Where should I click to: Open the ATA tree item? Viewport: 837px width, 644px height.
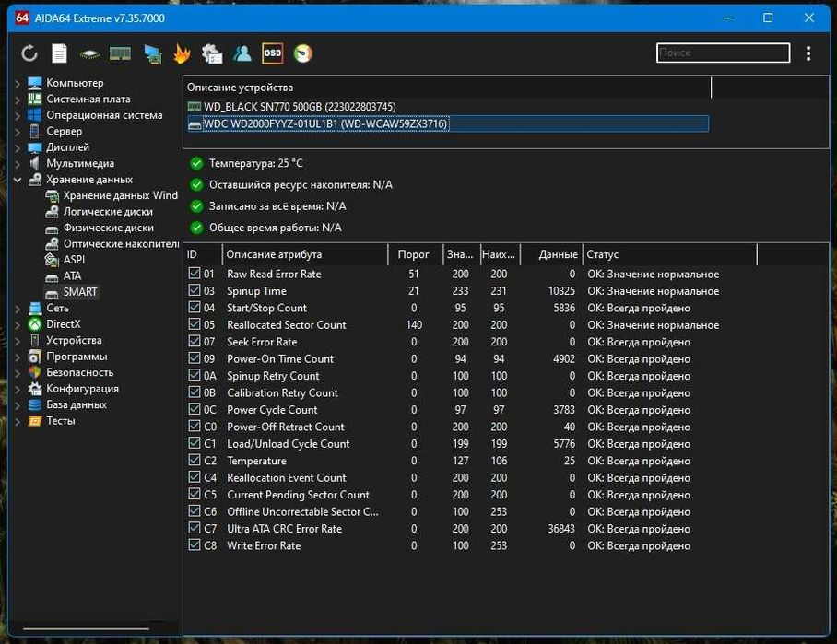64,275
